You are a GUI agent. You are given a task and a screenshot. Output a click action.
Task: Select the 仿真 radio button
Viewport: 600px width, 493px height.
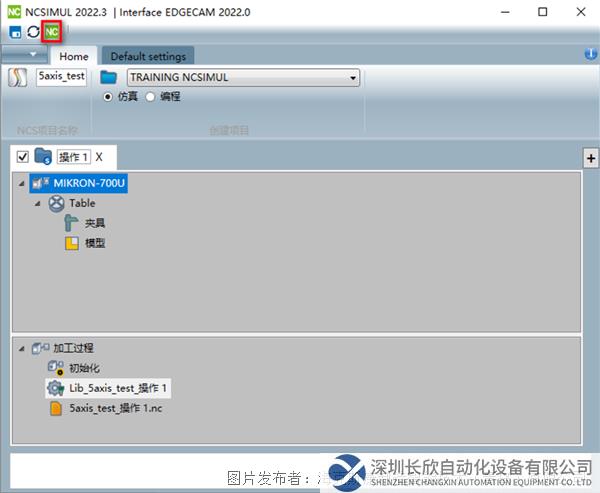[x=109, y=97]
